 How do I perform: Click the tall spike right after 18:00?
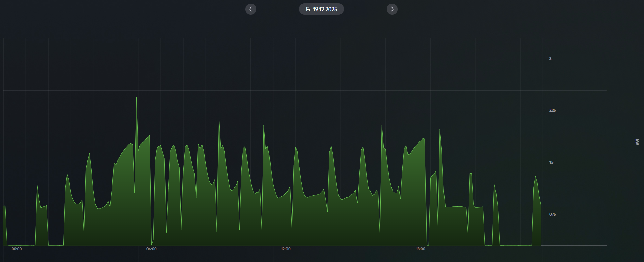tap(440, 130)
